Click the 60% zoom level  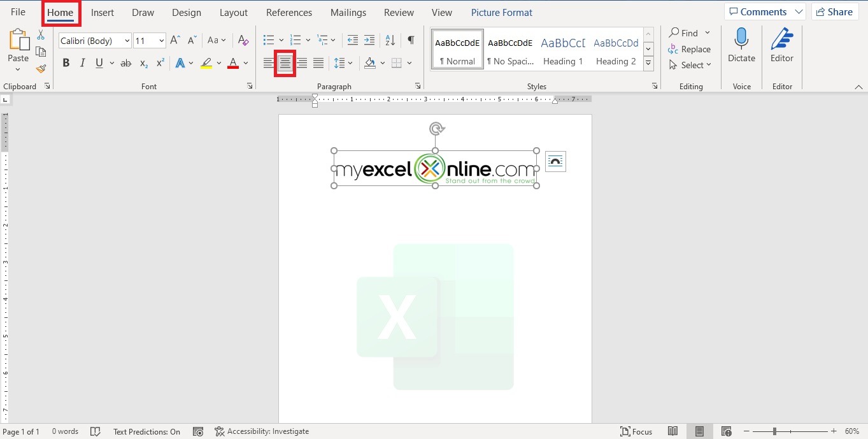point(852,431)
